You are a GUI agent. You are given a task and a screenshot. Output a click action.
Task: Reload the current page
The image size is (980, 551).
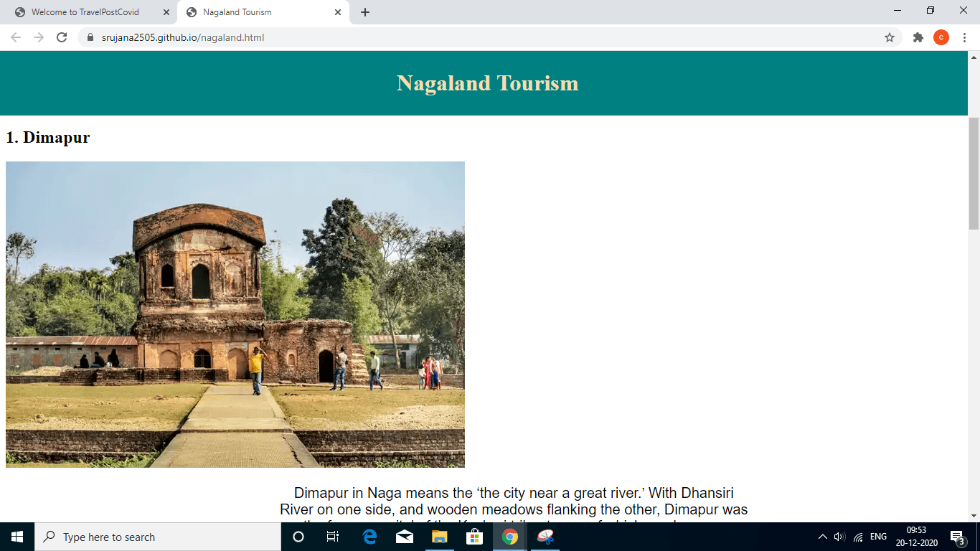point(62,37)
